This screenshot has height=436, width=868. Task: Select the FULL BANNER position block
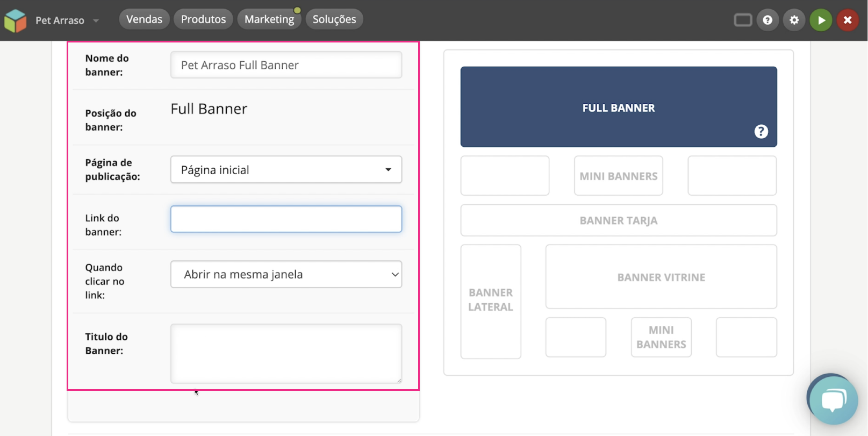point(619,107)
